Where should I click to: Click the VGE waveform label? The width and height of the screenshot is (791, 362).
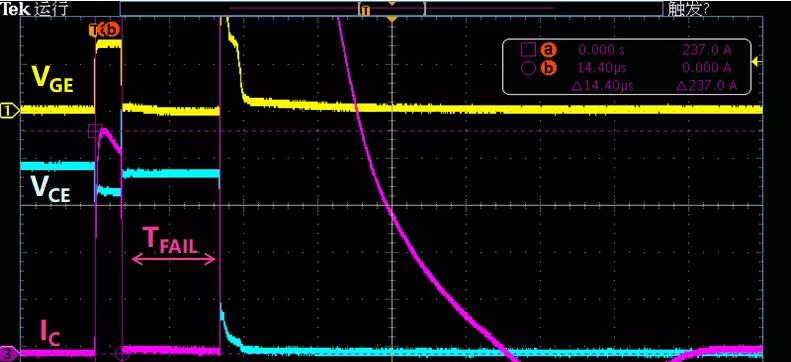52,79
